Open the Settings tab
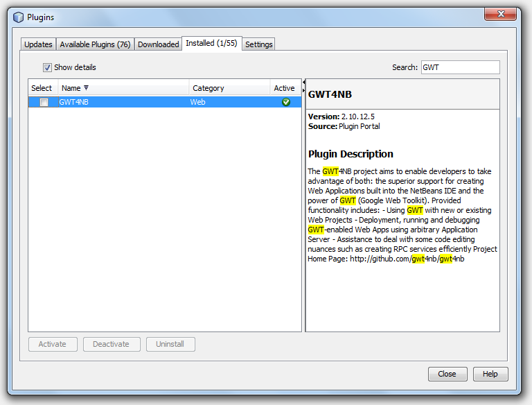Image resolution: width=532 pixels, height=405 pixels. point(258,44)
